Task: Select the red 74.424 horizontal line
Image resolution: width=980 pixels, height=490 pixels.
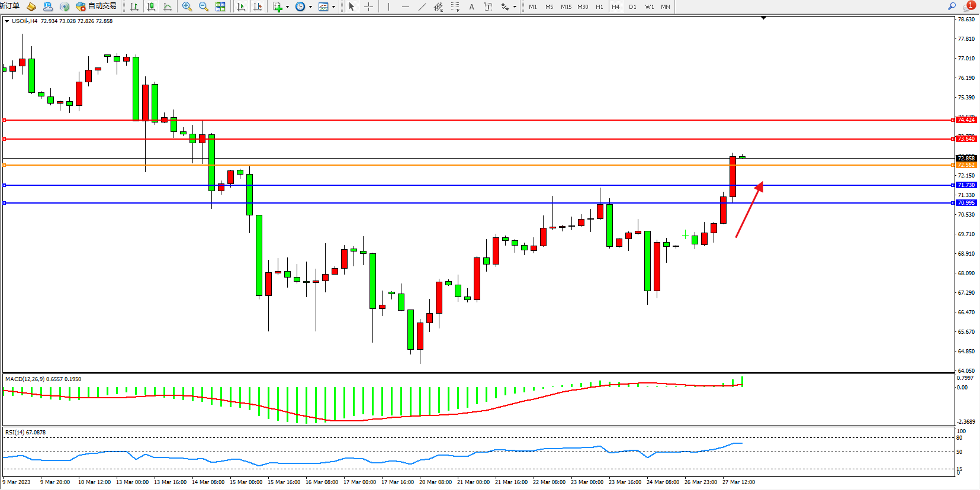Action: coord(474,120)
